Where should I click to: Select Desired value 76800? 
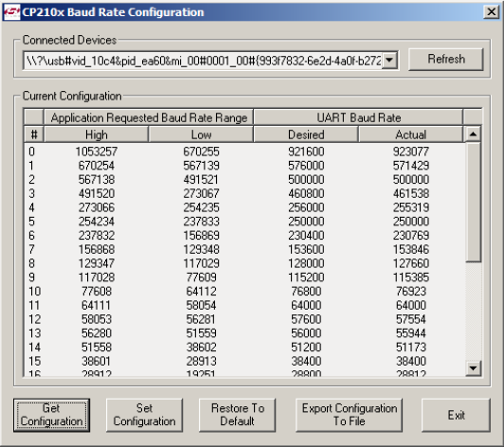tap(306, 291)
